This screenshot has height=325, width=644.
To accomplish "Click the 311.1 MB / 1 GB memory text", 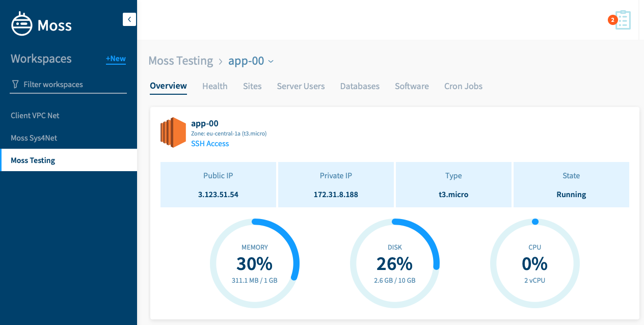I will click(x=254, y=280).
